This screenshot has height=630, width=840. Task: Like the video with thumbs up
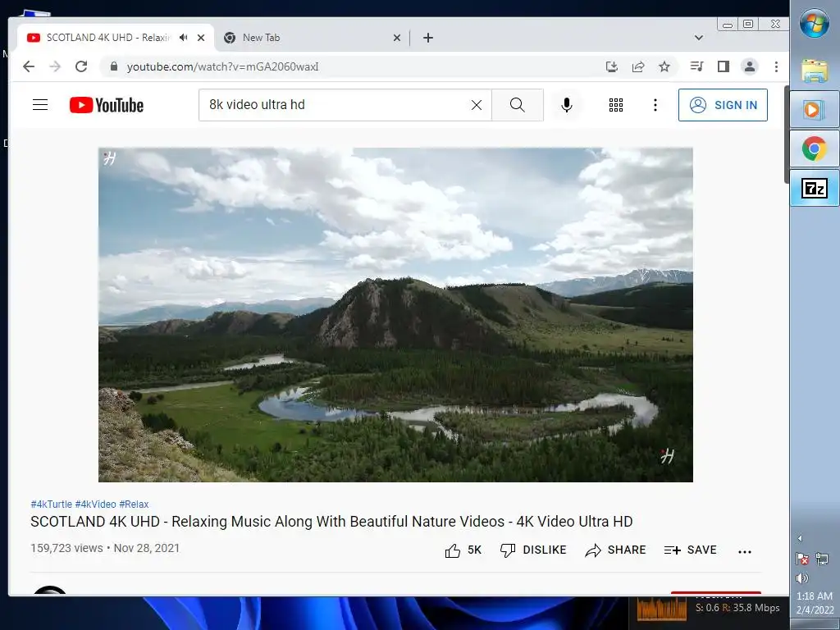tap(463, 550)
